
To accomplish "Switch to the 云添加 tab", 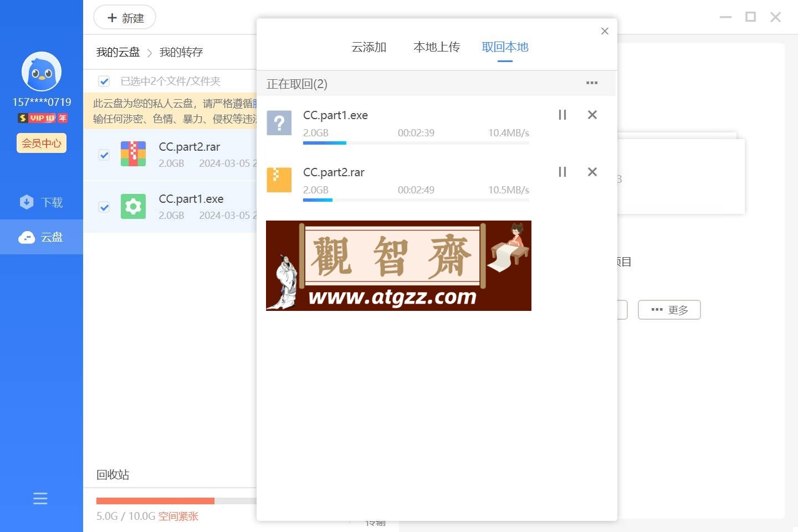I will click(x=369, y=47).
